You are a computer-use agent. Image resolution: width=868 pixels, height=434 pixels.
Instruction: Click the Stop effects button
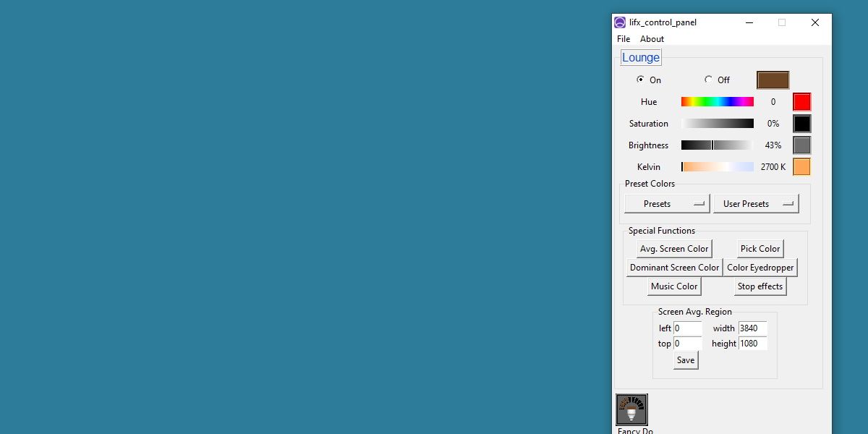pyautogui.click(x=760, y=286)
